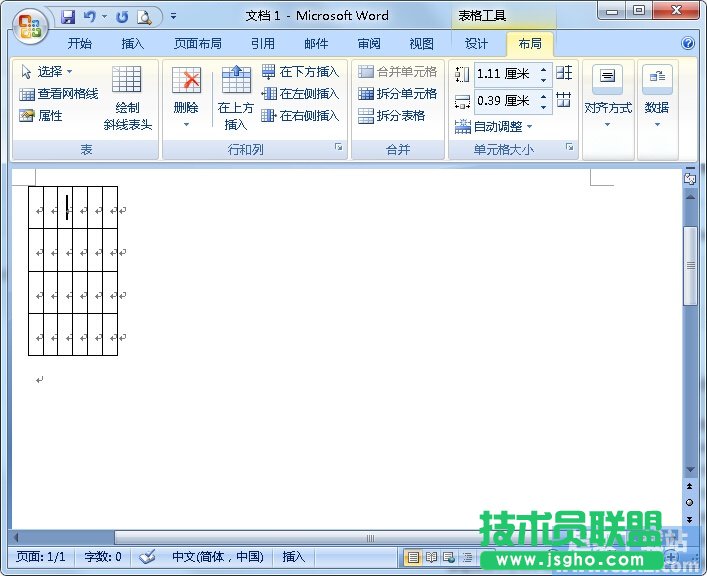This screenshot has width=707, height=576.
Task: Click the Word Help question mark icon
Action: click(x=688, y=44)
